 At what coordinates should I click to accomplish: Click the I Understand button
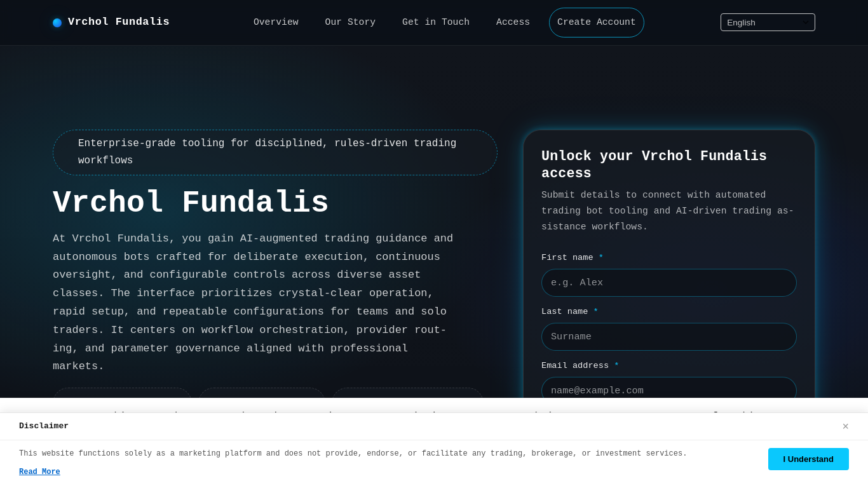808,459
